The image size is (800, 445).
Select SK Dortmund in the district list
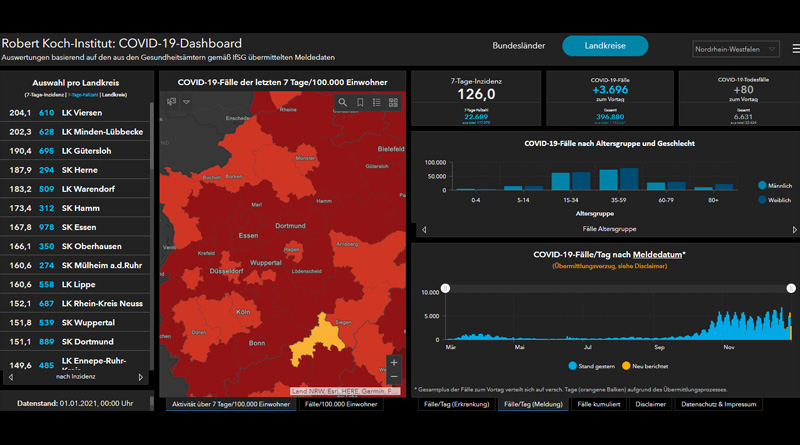[75, 341]
